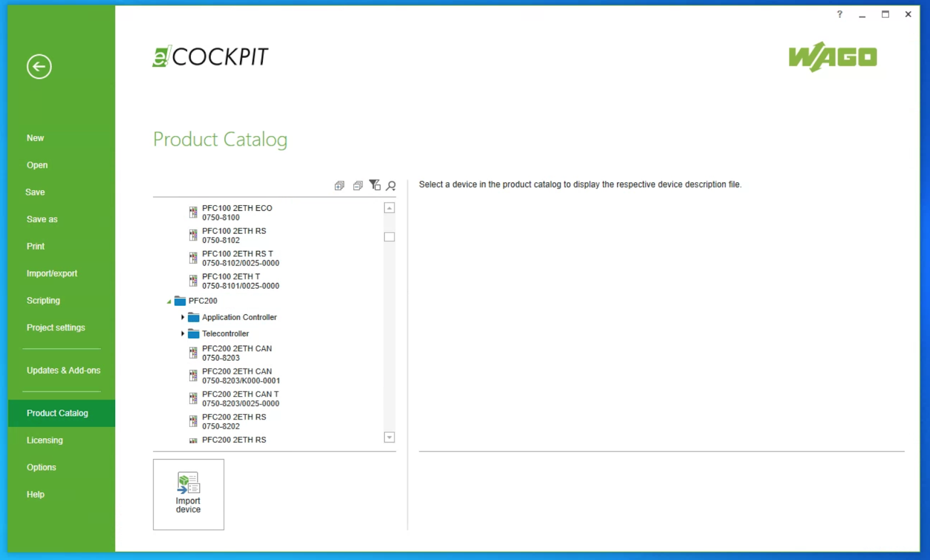Click device icon of PFC200 2ETH CAN T
The height and width of the screenshot is (560, 930).
pyautogui.click(x=193, y=398)
